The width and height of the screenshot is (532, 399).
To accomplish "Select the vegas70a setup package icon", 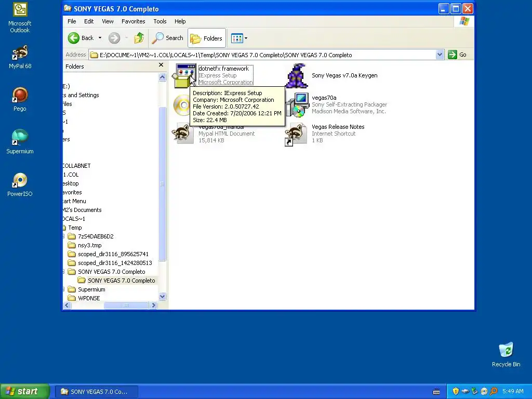I will point(297,104).
